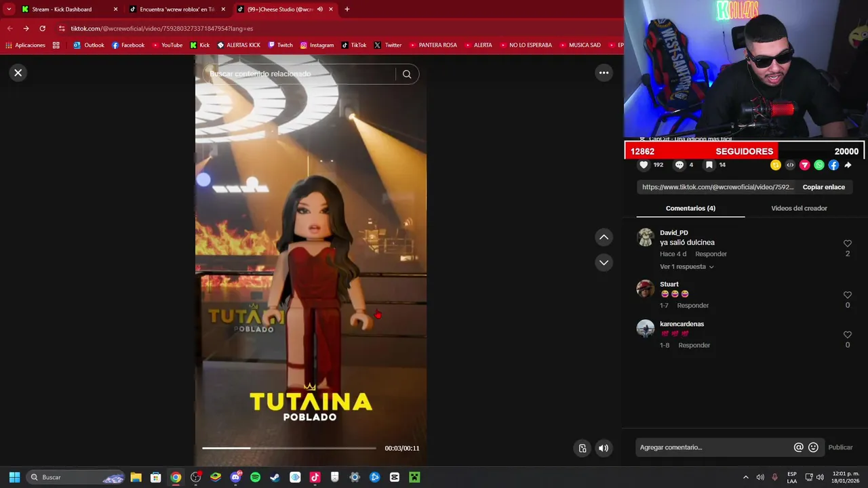This screenshot has width=868, height=488.
Task: Open the Instagram bookmark
Action: [x=317, y=45]
